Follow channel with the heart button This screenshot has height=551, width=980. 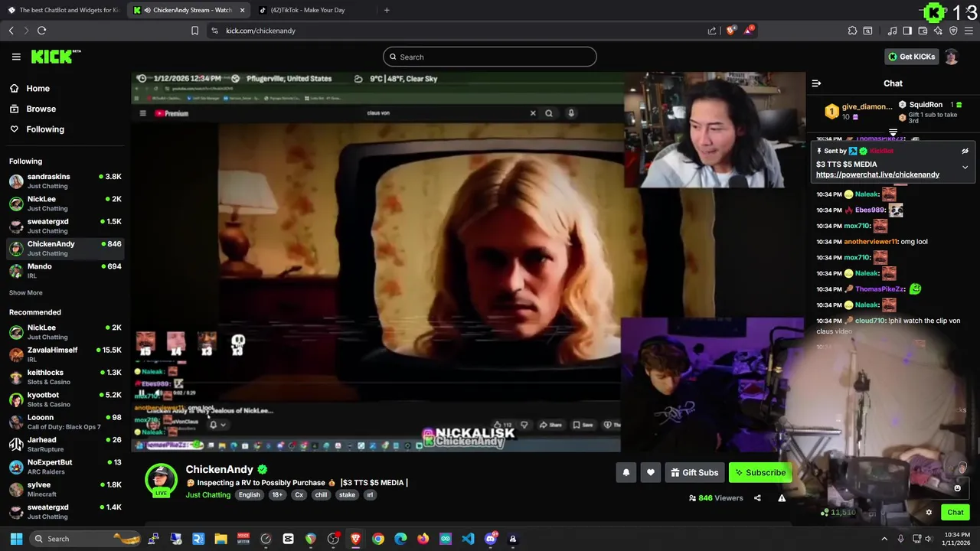tap(650, 473)
